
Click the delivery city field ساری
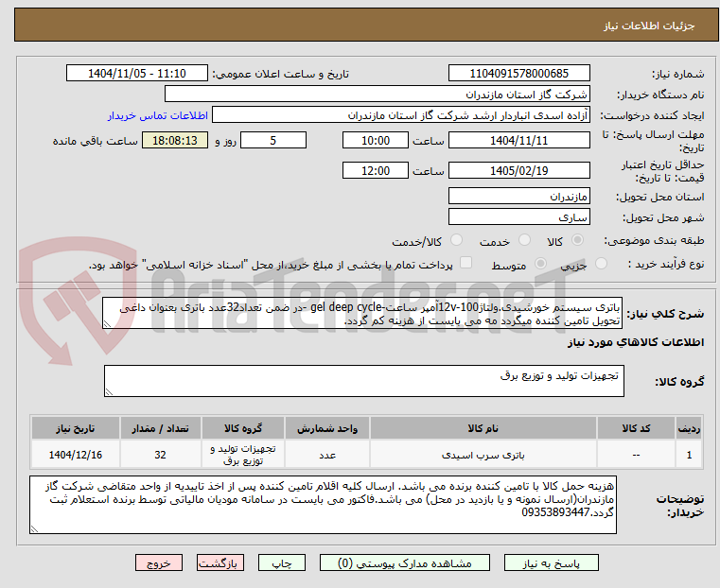coord(518,216)
